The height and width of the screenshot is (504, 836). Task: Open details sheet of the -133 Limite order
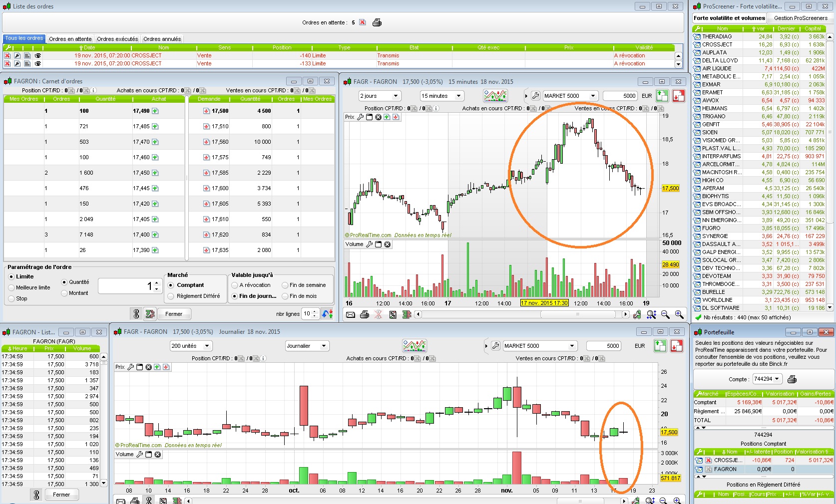[27, 64]
